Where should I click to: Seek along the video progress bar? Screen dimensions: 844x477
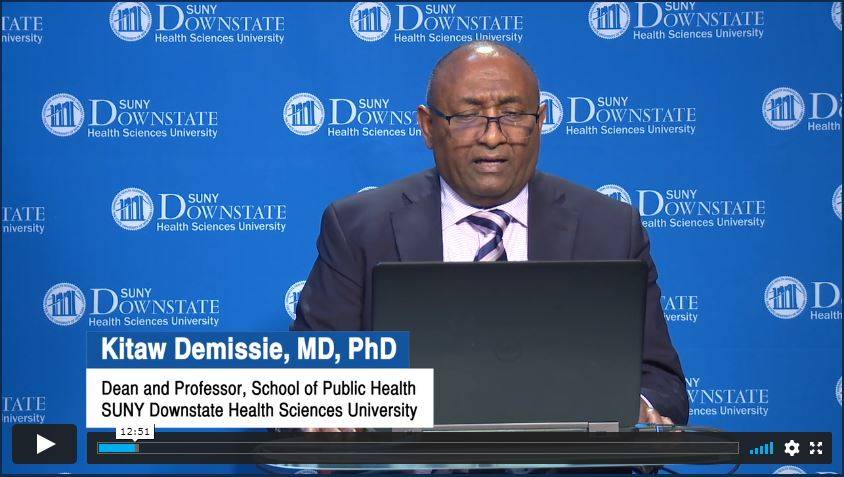[x=418, y=448]
